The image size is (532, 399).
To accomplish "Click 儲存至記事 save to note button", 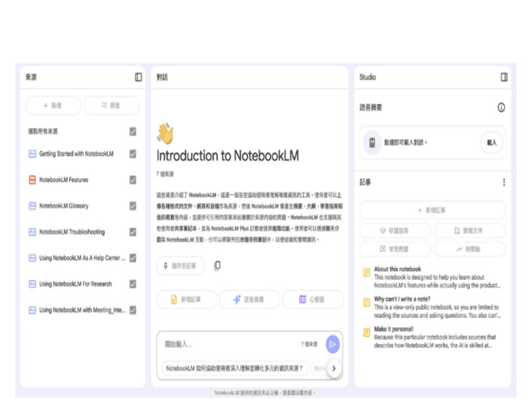I will pyautogui.click(x=180, y=266).
